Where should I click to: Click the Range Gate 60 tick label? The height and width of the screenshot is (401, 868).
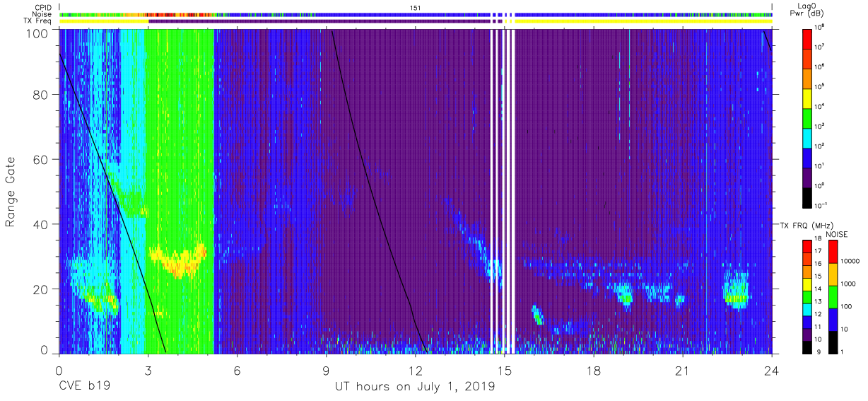click(x=40, y=159)
